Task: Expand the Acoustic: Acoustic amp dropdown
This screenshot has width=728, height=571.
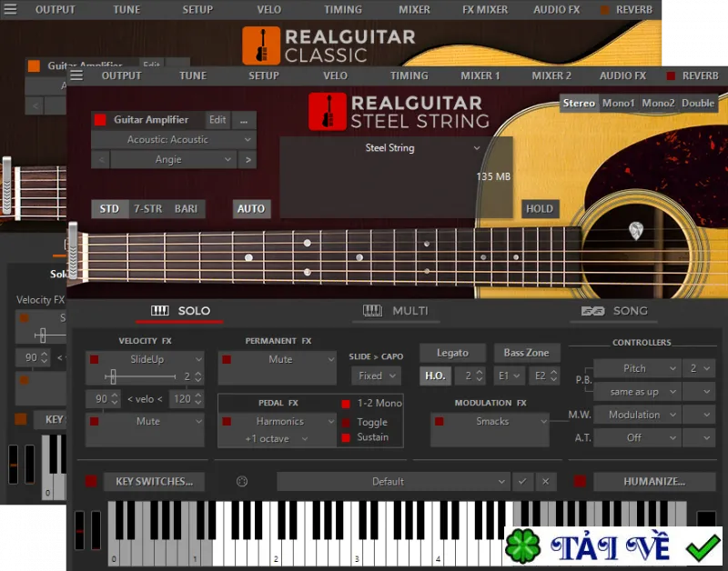Action: [174, 140]
